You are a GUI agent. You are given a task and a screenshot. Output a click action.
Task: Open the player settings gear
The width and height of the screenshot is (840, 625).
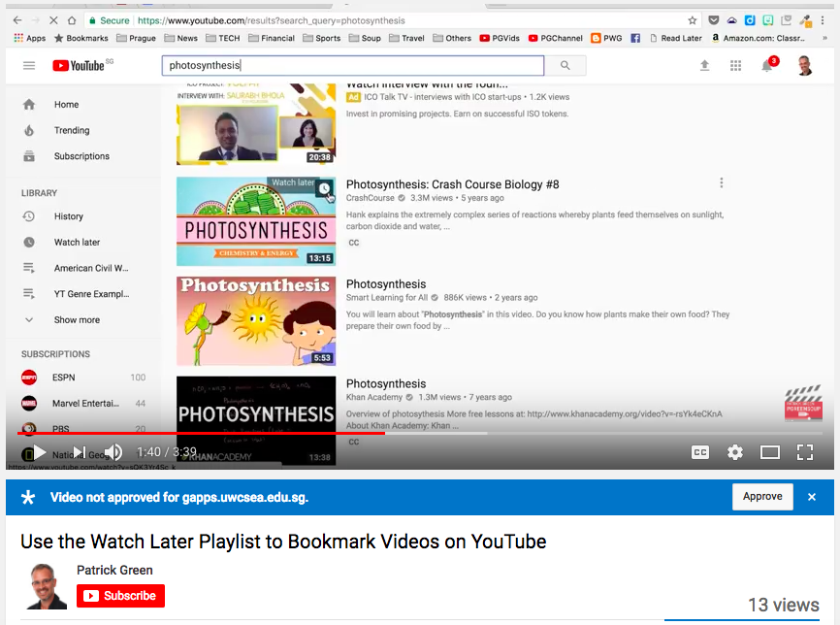735,452
